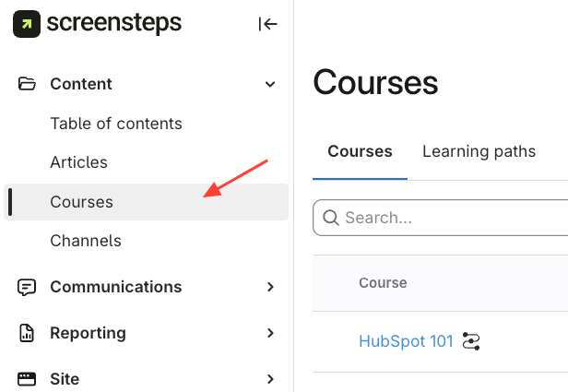Open Channels in the sidebar
The width and height of the screenshot is (568, 392).
tap(86, 241)
